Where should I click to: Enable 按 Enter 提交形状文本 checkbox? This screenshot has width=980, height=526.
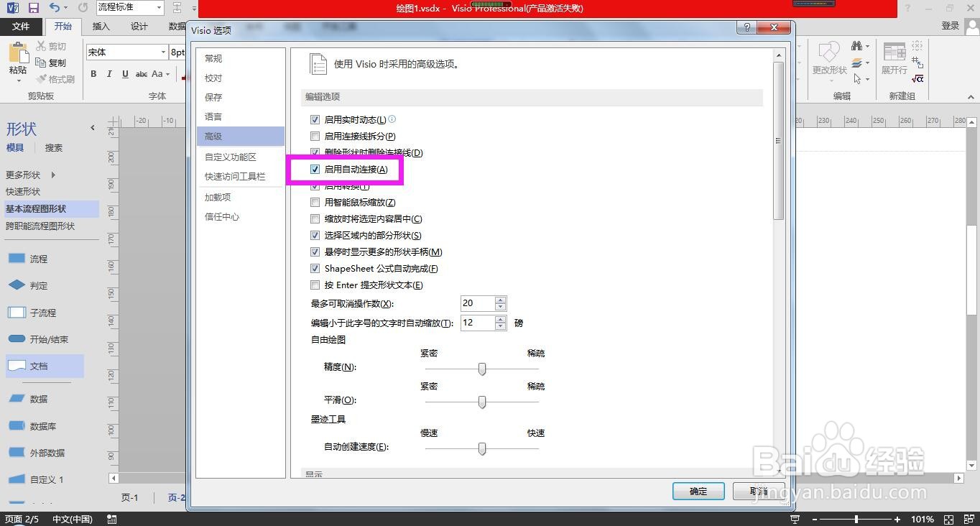click(x=315, y=285)
